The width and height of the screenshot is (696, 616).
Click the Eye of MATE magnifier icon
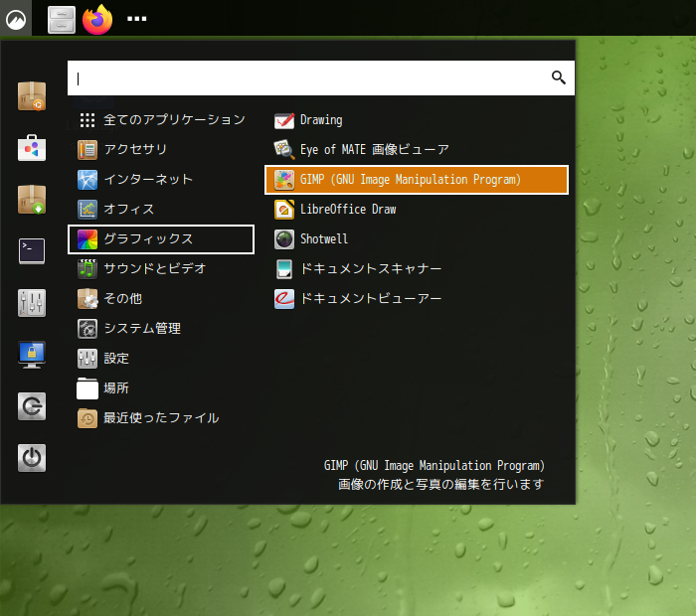pos(284,149)
